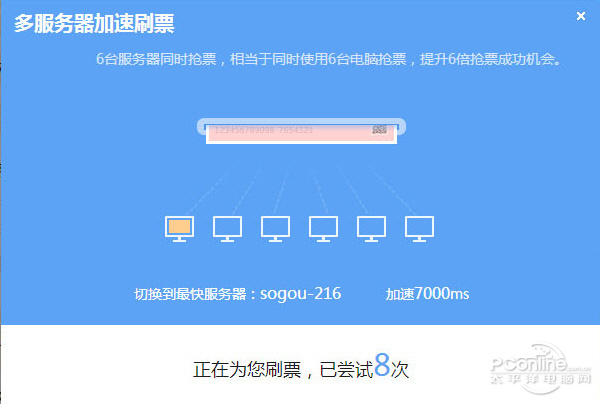This screenshot has width=600, height=404.
Task: Click the blue attempt count number 8
Action: pyautogui.click(x=382, y=365)
